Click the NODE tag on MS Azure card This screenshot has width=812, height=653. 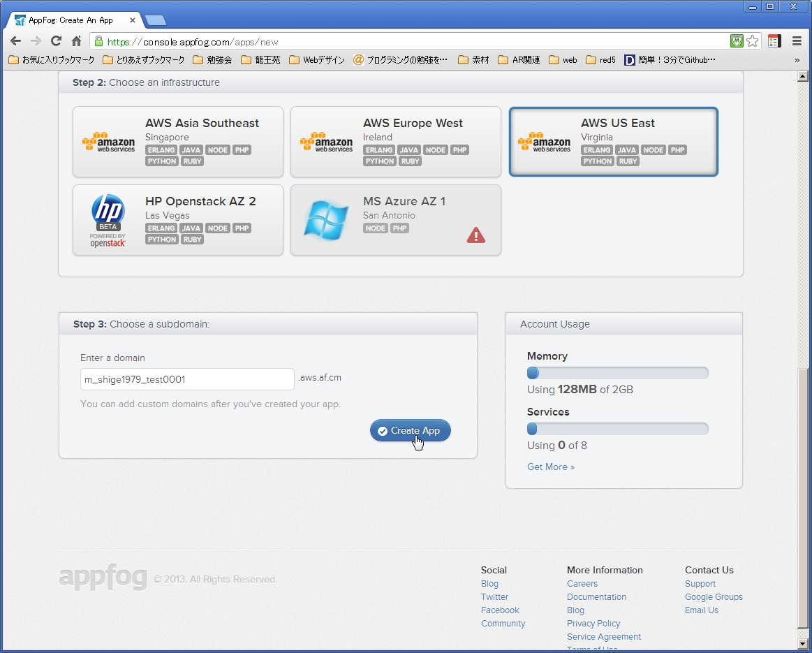click(376, 228)
